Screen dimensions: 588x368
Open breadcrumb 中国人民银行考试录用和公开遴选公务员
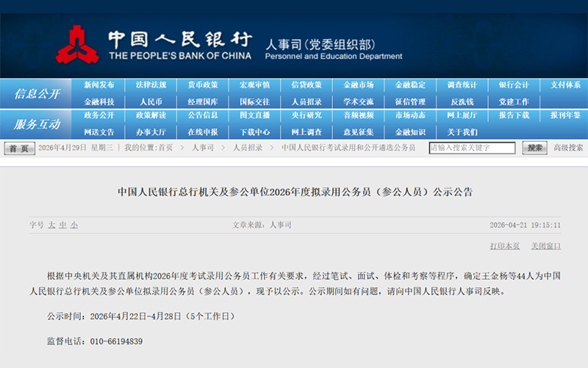[348, 148]
